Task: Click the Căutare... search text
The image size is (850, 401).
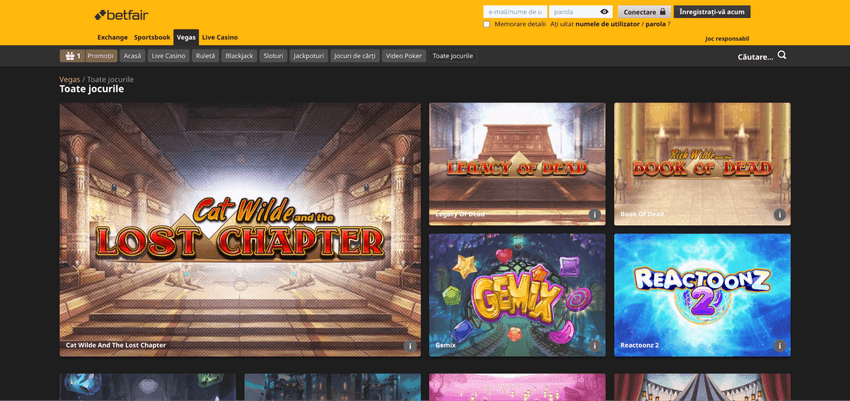Action: [755, 57]
